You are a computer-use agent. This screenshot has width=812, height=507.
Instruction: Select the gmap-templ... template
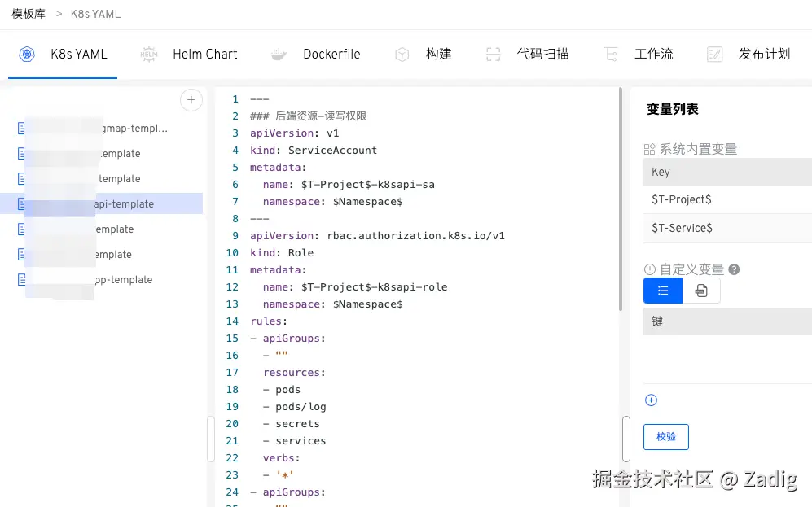point(103,128)
